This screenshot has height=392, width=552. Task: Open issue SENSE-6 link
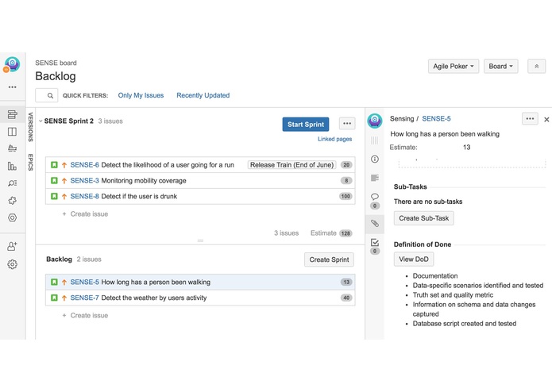84,165
